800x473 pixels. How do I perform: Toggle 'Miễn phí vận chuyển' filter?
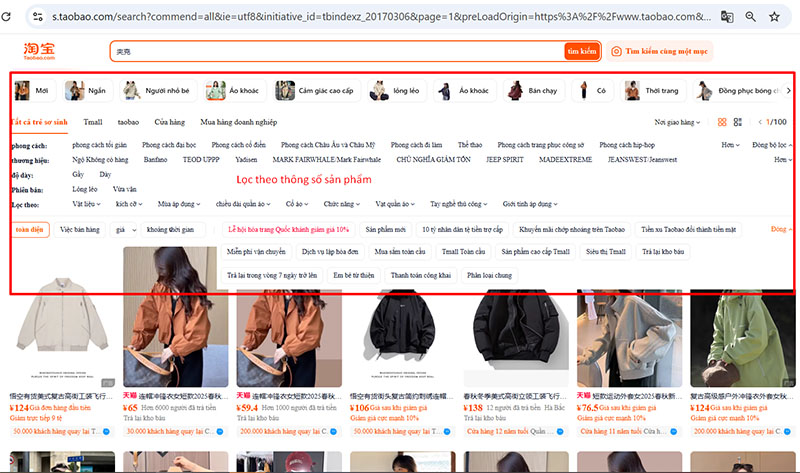pyautogui.click(x=256, y=252)
